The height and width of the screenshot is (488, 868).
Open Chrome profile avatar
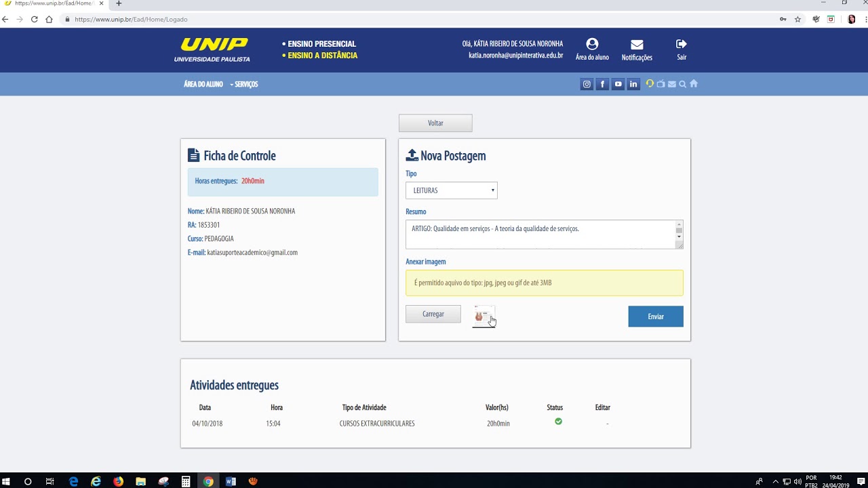click(852, 19)
